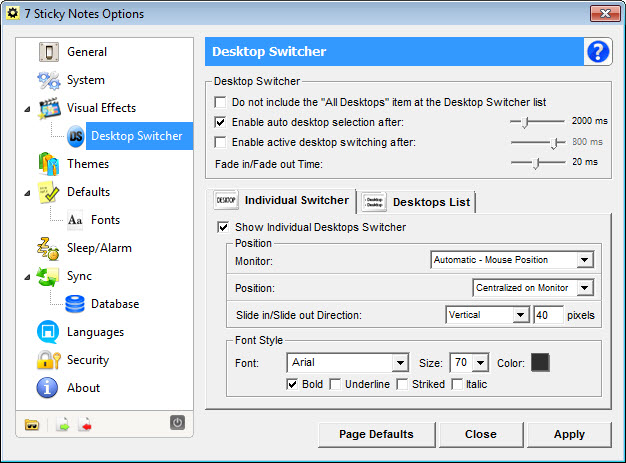Click the Apply button
The height and width of the screenshot is (463, 626).
569,434
